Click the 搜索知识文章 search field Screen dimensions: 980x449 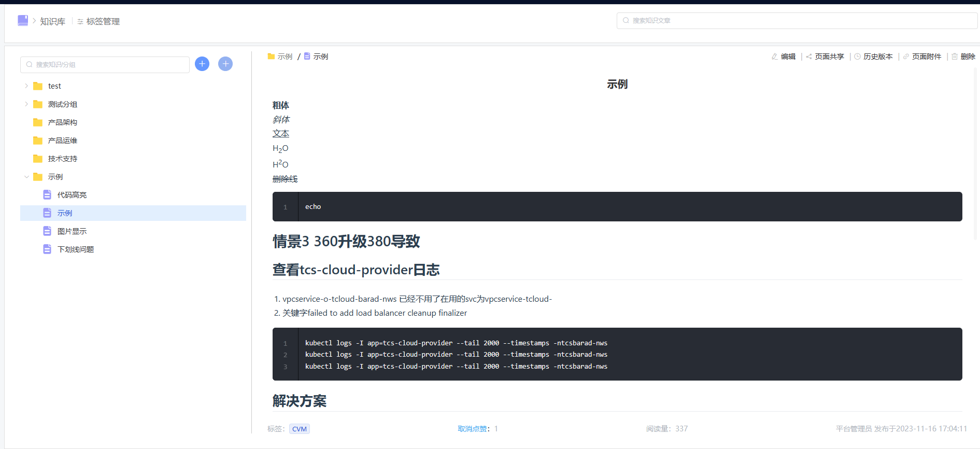(797, 20)
